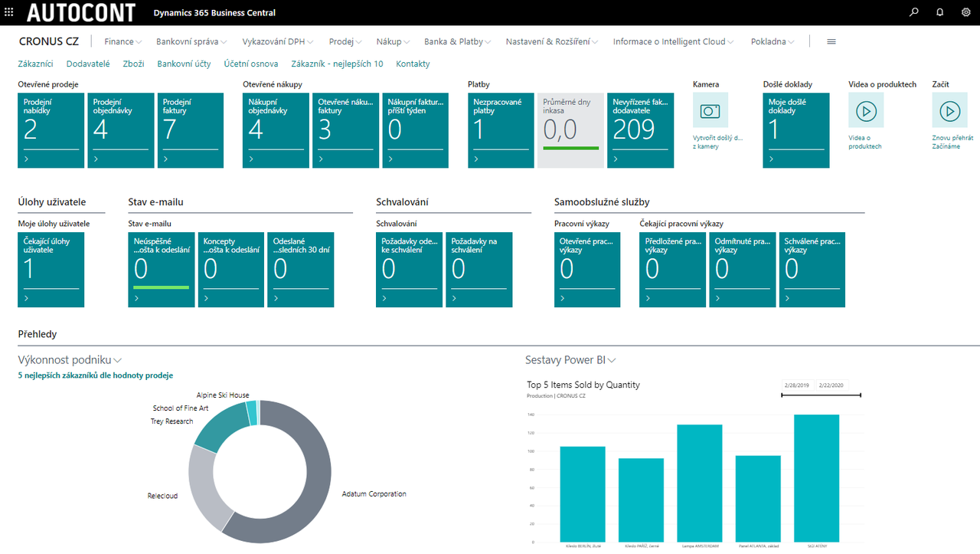This screenshot has height=554, width=980.
Task: Open the Zboží link
Action: click(133, 64)
